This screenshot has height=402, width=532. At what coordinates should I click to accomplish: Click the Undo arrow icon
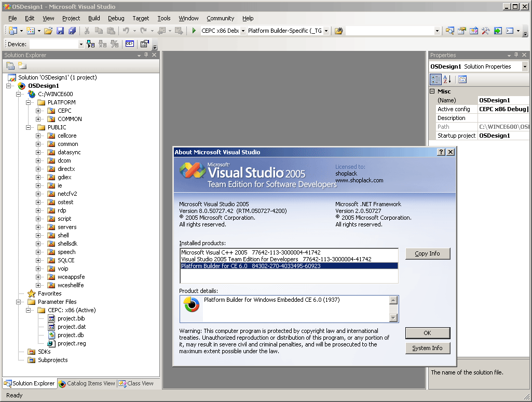126,31
